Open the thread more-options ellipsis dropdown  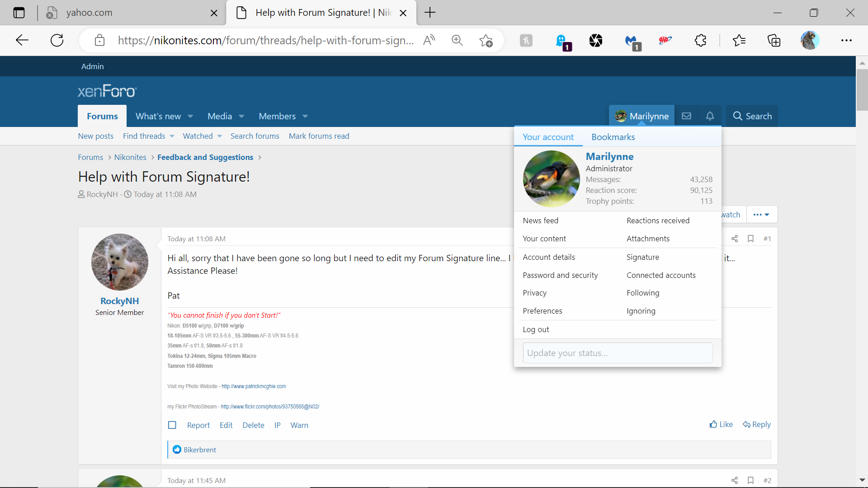(762, 215)
